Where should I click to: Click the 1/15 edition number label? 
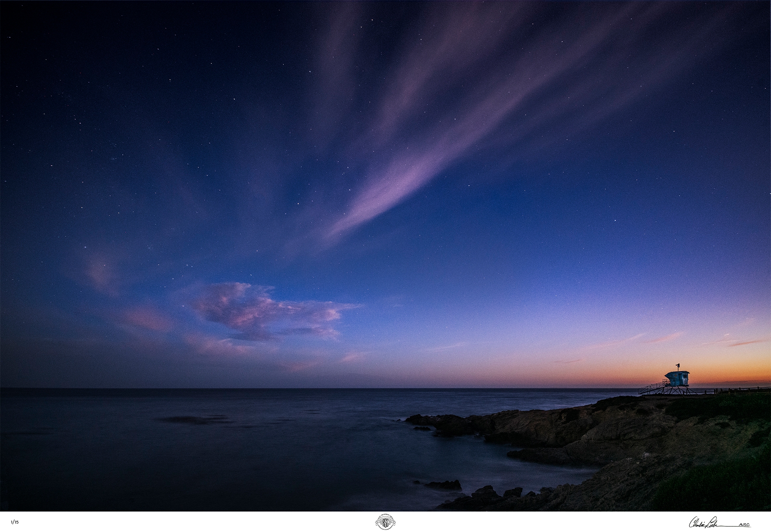(15, 522)
